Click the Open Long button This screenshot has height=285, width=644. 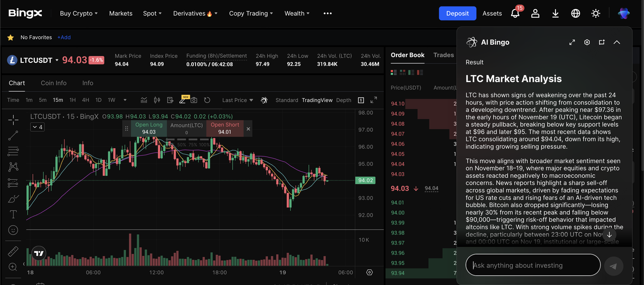coord(148,128)
